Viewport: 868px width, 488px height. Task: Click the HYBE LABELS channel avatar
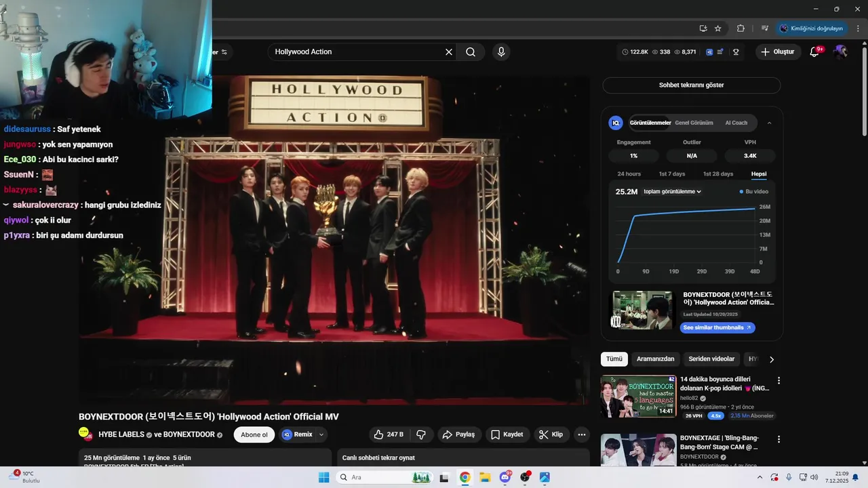coord(85,434)
